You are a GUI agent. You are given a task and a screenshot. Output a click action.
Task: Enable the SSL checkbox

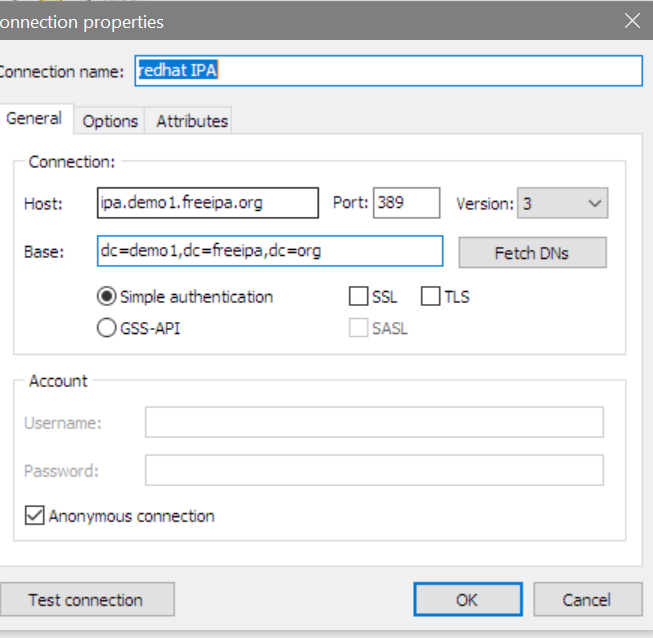(359, 297)
